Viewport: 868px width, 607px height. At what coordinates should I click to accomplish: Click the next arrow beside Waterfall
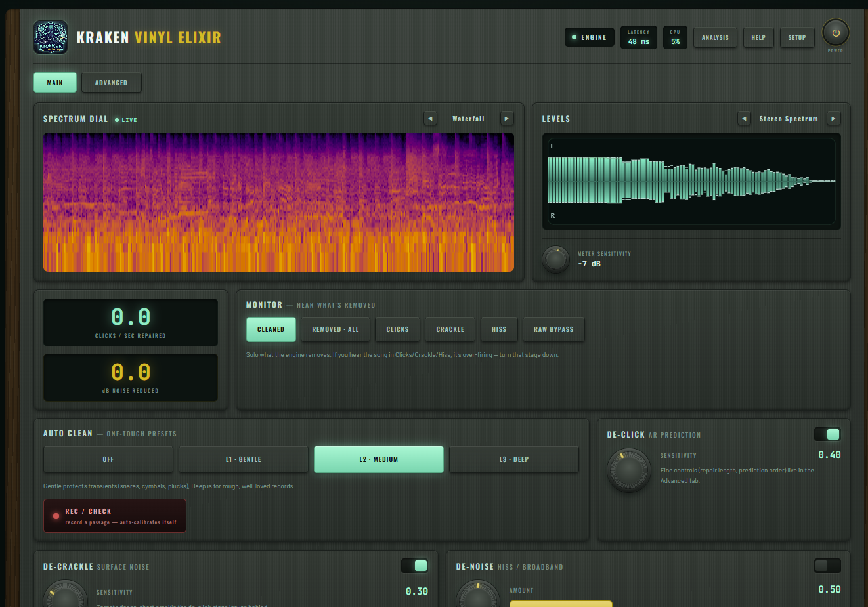(x=507, y=119)
